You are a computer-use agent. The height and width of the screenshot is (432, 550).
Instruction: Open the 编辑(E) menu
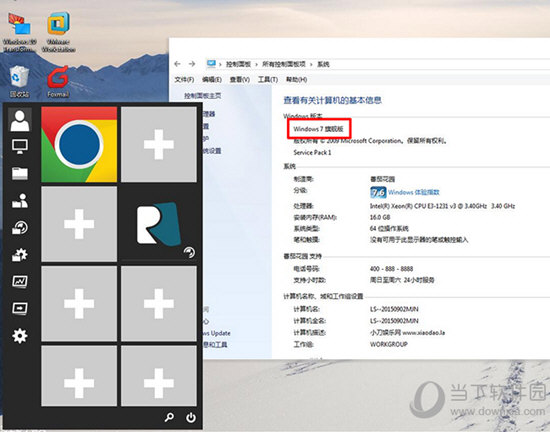pos(212,80)
